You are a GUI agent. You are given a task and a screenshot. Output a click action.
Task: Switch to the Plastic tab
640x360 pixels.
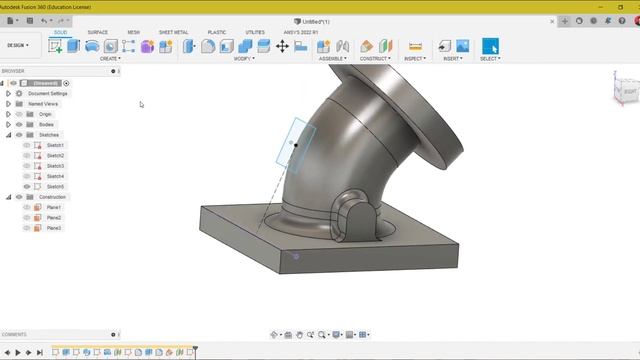click(x=217, y=32)
